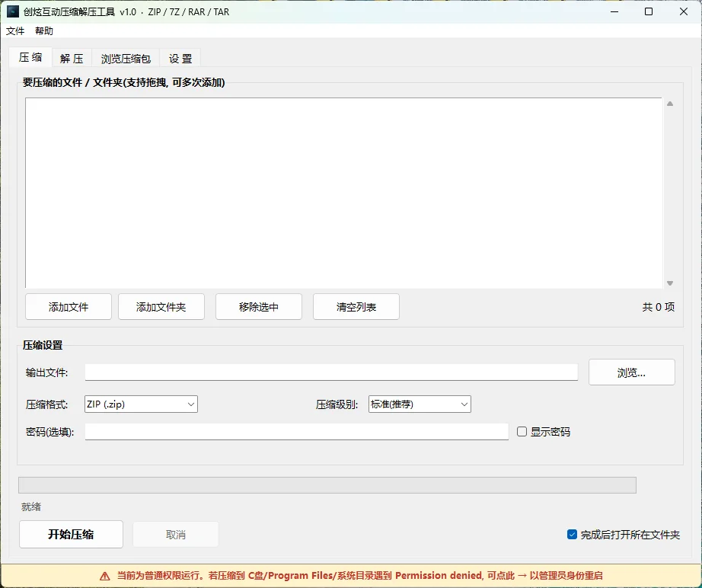
Task: Start compression with 开始压缩 button
Action: (x=71, y=534)
